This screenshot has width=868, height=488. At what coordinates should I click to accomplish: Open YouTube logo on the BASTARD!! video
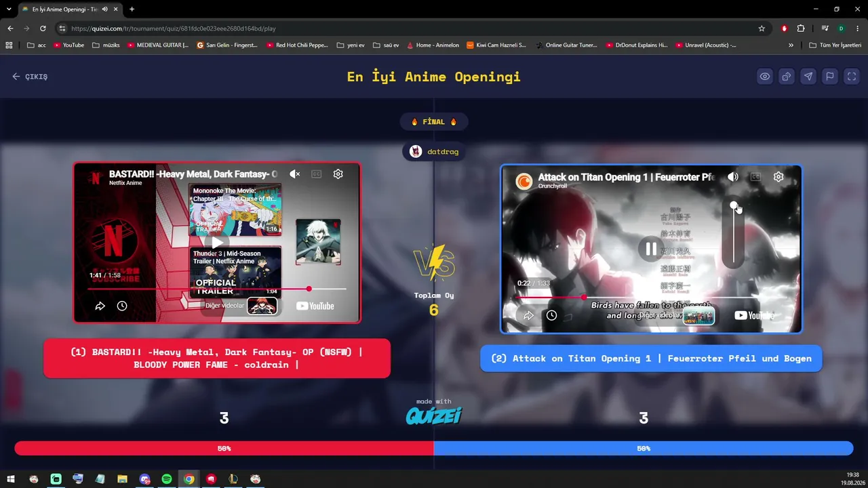click(x=315, y=306)
